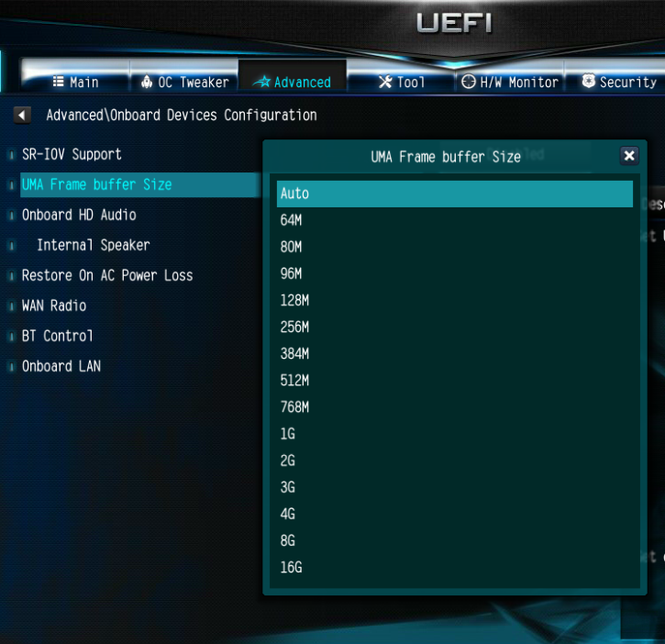Click the H/W Monitor gauge icon
Image resolution: width=665 pixels, height=644 pixels.
pyautogui.click(x=469, y=82)
